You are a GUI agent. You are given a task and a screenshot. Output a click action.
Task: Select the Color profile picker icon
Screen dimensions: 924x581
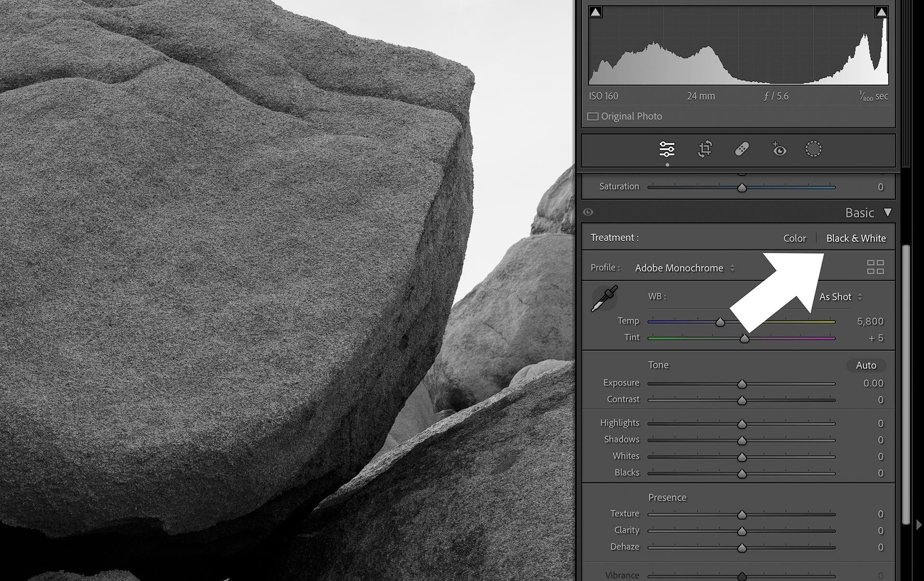[x=874, y=267]
